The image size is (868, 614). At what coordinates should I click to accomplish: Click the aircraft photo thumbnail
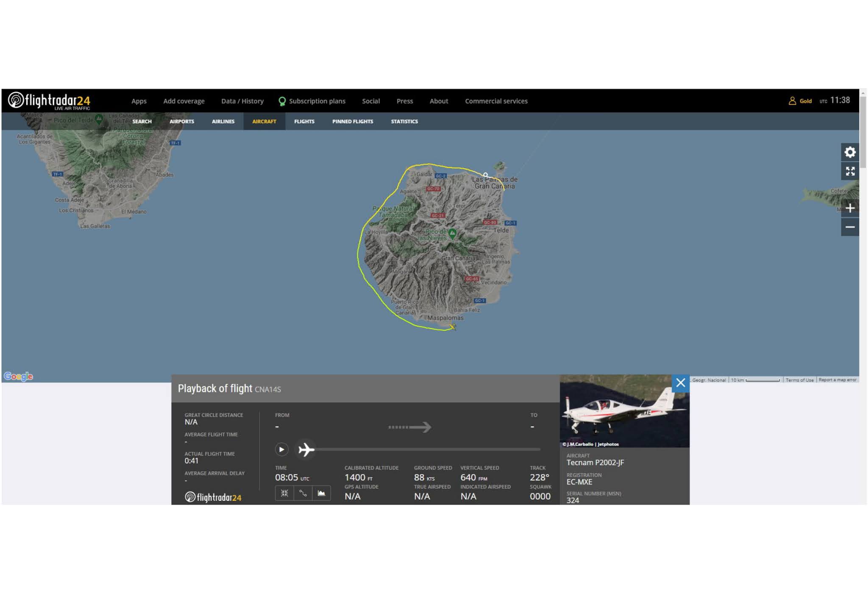(624, 411)
